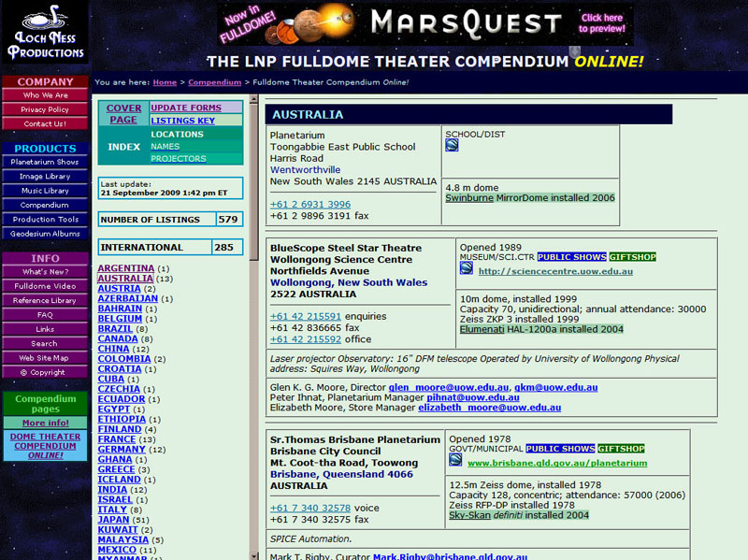Click the MarsQuest banner ad

coord(425,24)
